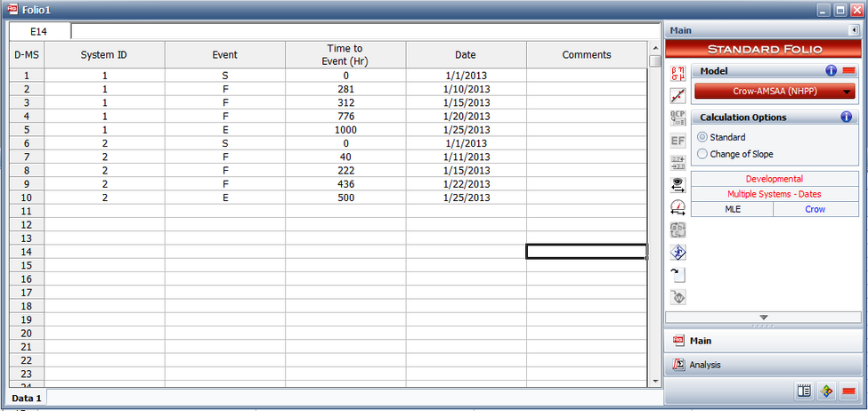This screenshot has height=411, width=868.
Task: Click the vertical scrollbar down arrow
Action: [655, 381]
